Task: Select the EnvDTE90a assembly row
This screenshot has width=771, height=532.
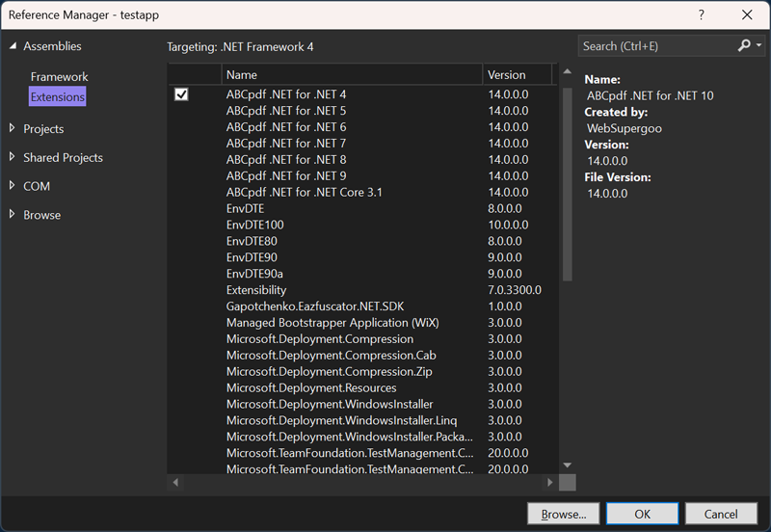Action: [362, 274]
